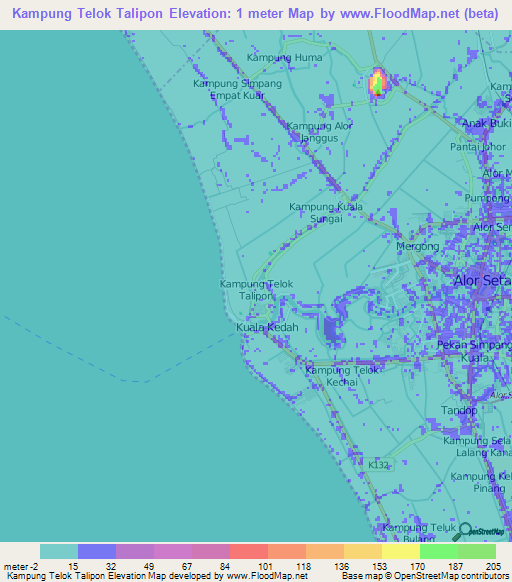Screen dimensions: 512x582
Task: Click the purple legend swatch at 32 meters
Action: [x=135, y=551]
